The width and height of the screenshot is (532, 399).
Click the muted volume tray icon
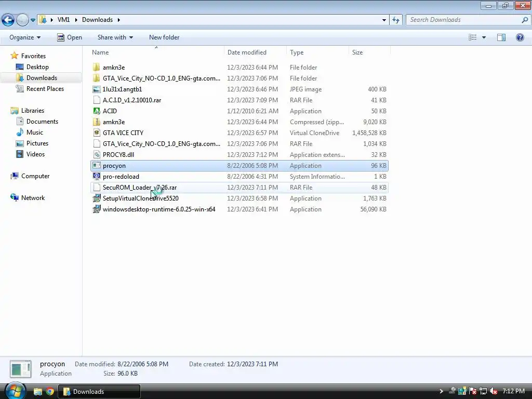[494, 392]
